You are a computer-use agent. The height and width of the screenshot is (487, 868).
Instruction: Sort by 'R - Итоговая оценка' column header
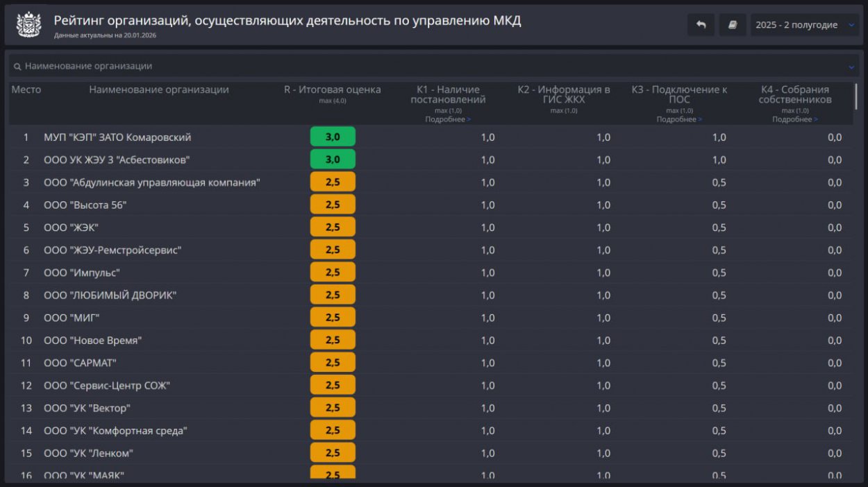(x=332, y=90)
